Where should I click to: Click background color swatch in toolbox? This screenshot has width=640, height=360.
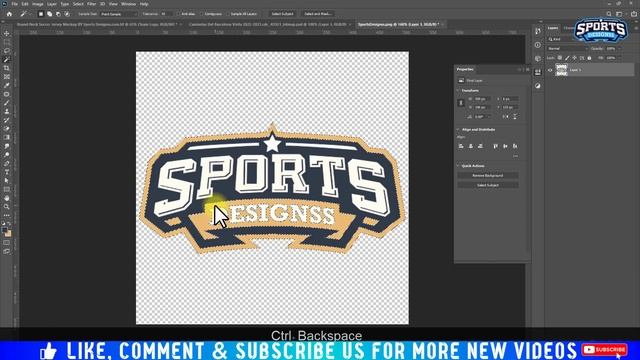tap(9, 234)
